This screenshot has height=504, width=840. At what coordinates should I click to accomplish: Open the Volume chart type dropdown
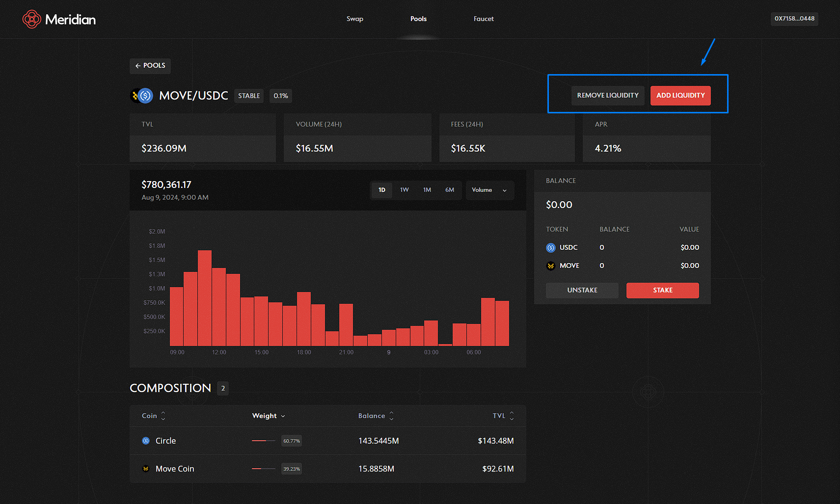489,190
